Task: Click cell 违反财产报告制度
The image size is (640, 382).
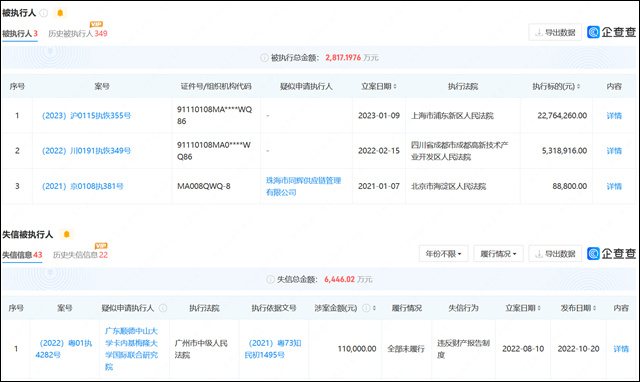Action: click(x=463, y=349)
